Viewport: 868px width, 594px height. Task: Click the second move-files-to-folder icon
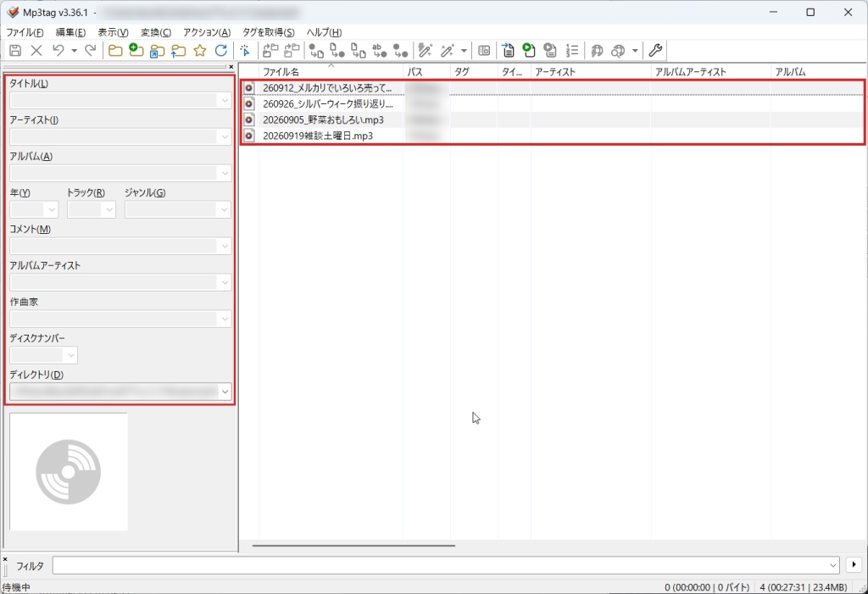point(292,51)
